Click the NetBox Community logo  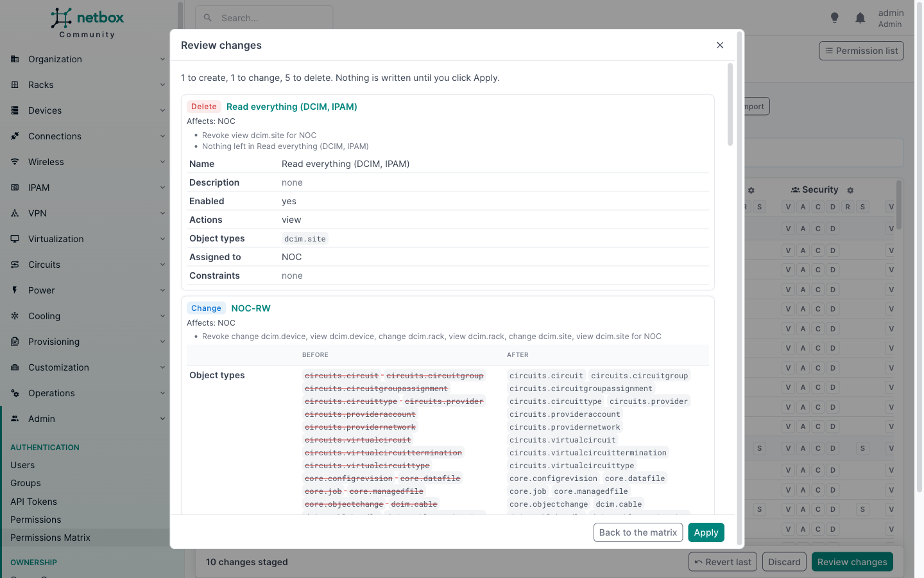87,23
